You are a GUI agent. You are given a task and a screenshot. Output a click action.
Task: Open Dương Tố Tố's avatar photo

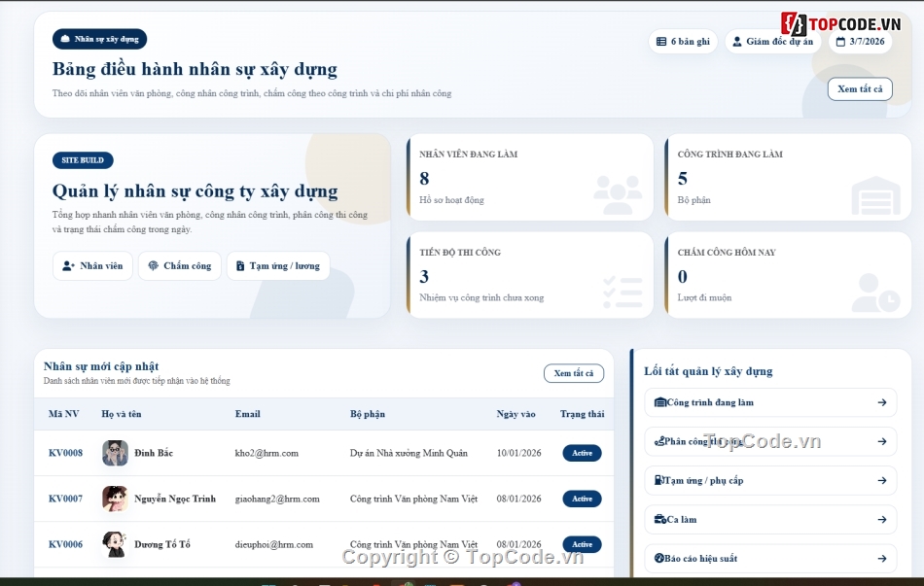point(115,545)
